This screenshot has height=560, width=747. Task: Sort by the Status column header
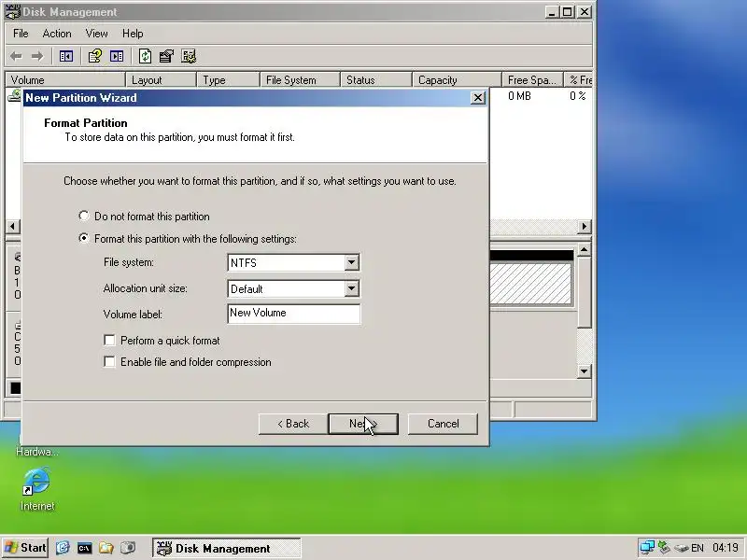(x=376, y=80)
